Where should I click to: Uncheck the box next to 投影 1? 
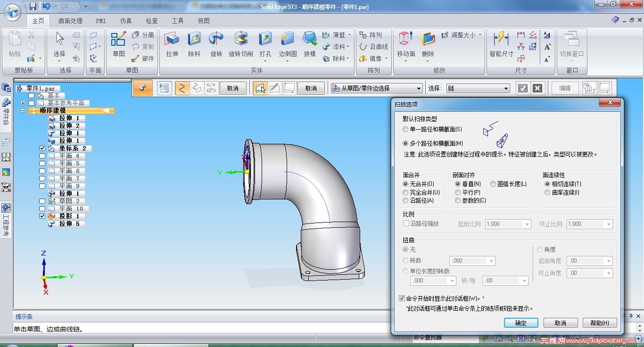(43, 216)
